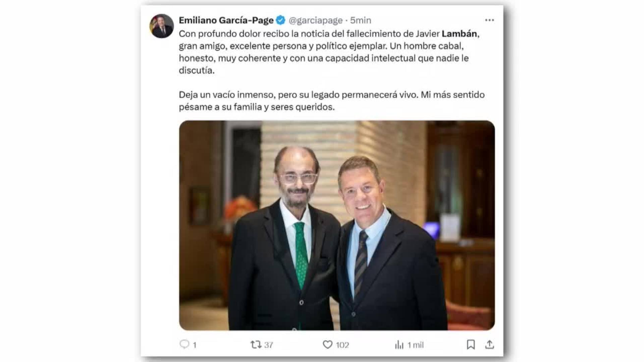The image size is (644, 362).
Task: Click the highlighted word Lambán
Action: (x=459, y=34)
